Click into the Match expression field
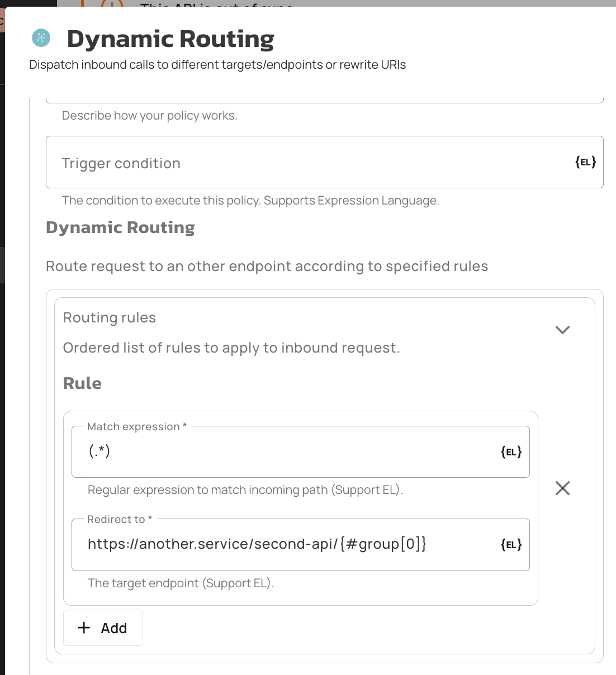The image size is (616, 675). pyautogui.click(x=291, y=452)
